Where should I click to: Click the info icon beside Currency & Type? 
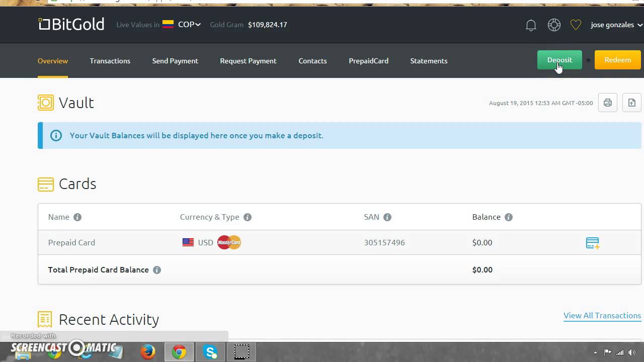(x=248, y=217)
